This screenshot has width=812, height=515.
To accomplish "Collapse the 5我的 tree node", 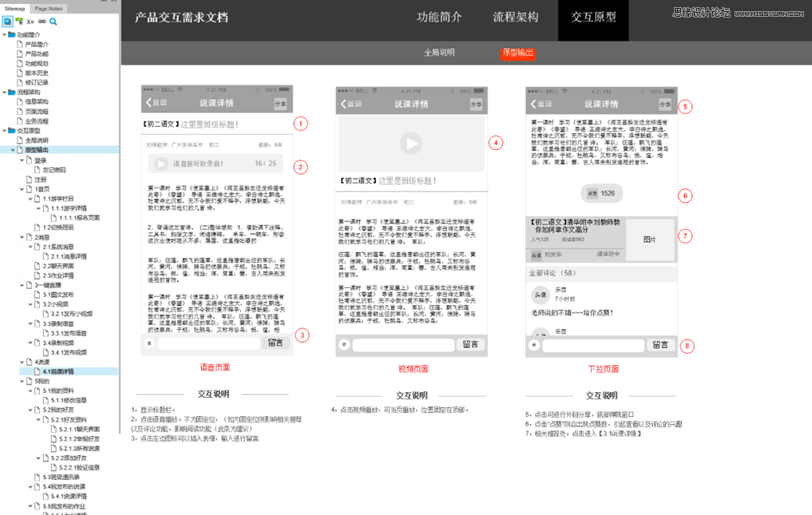I will click(22, 381).
